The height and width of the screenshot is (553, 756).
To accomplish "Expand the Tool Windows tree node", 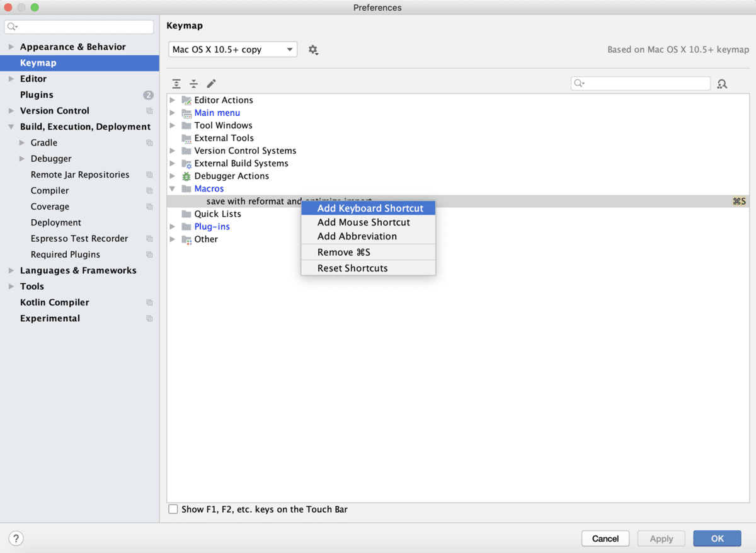I will pyautogui.click(x=173, y=125).
